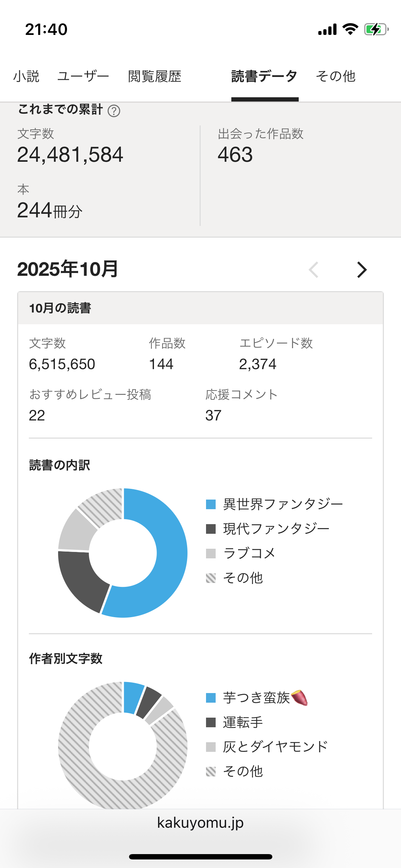Tap the 芋つき蛮族 author legend label
Screen dimensions: 401x868
click(257, 698)
